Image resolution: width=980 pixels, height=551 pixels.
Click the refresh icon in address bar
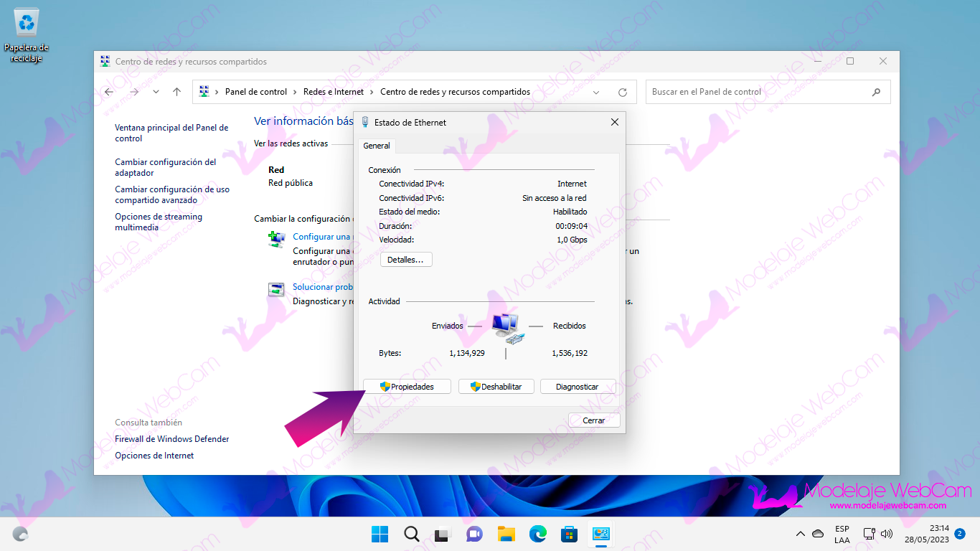click(622, 93)
